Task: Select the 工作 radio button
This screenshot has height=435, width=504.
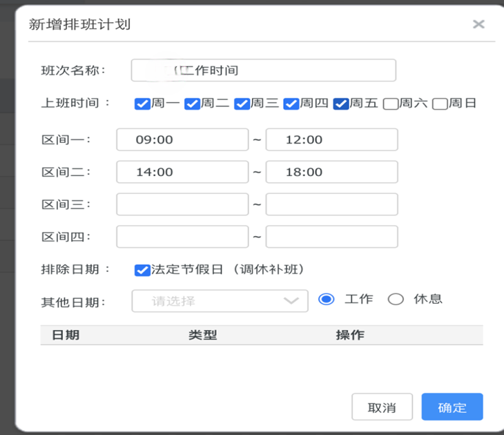Action: [327, 299]
